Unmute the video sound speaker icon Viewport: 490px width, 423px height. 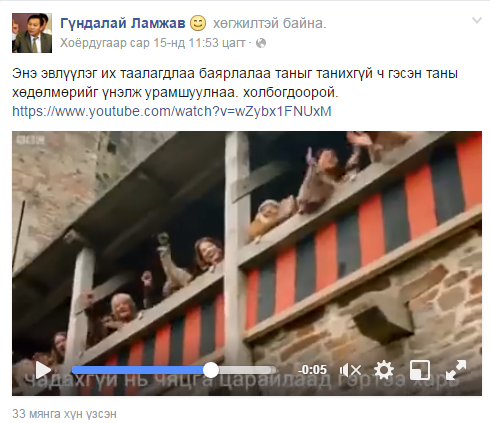(350, 370)
